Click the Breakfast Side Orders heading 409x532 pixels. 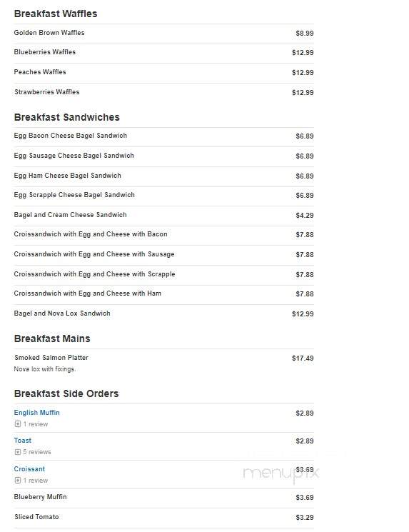pyautogui.click(x=66, y=393)
